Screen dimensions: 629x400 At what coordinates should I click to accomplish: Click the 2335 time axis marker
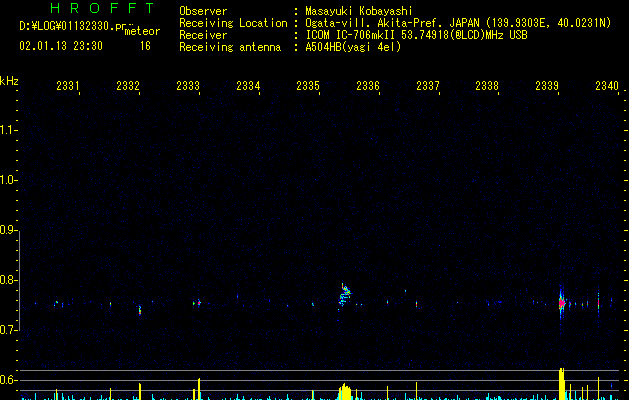pos(308,85)
